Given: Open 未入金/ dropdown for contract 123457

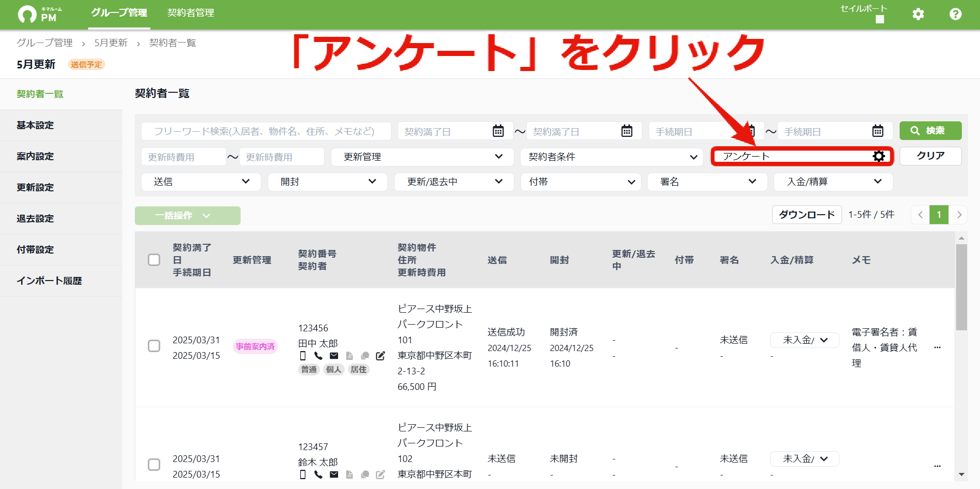Looking at the screenshot, I should [805, 459].
